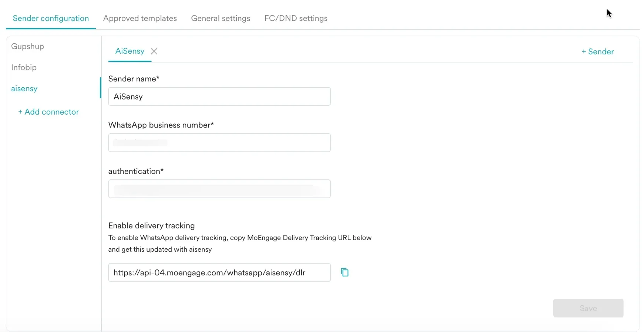Select the Sender configuration tab
644x332 pixels.
coord(51,18)
